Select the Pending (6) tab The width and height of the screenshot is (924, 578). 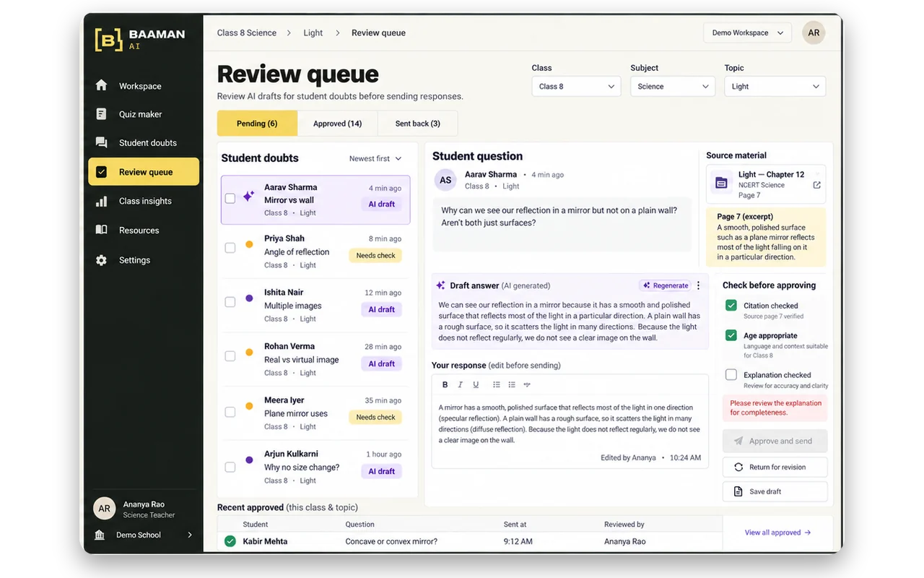[257, 124]
